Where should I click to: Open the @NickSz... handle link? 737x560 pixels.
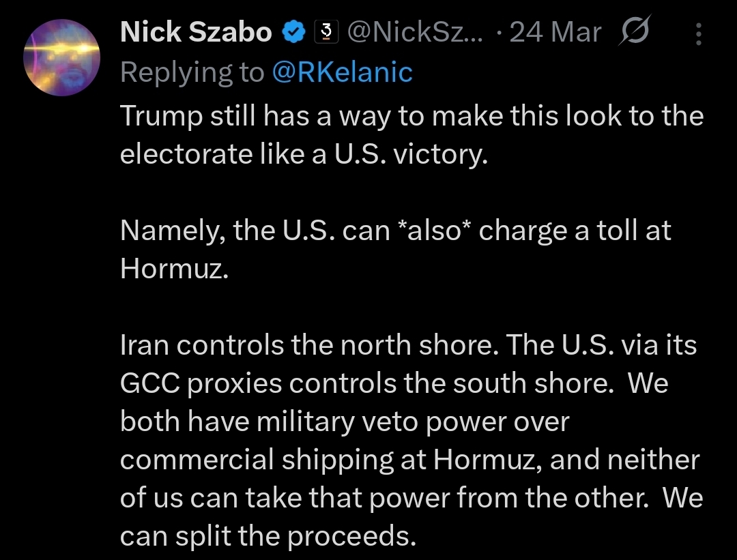415,32
